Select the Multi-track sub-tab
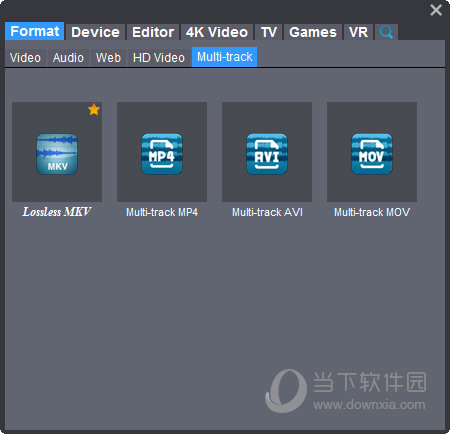Viewport: 450px width, 434px height. [225, 57]
